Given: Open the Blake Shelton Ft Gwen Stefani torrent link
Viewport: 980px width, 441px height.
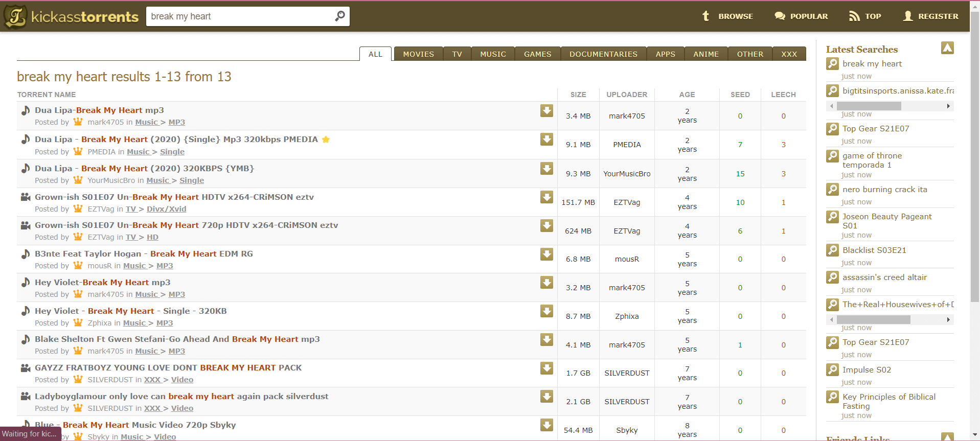Looking at the screenshot, I should point(177,339).
